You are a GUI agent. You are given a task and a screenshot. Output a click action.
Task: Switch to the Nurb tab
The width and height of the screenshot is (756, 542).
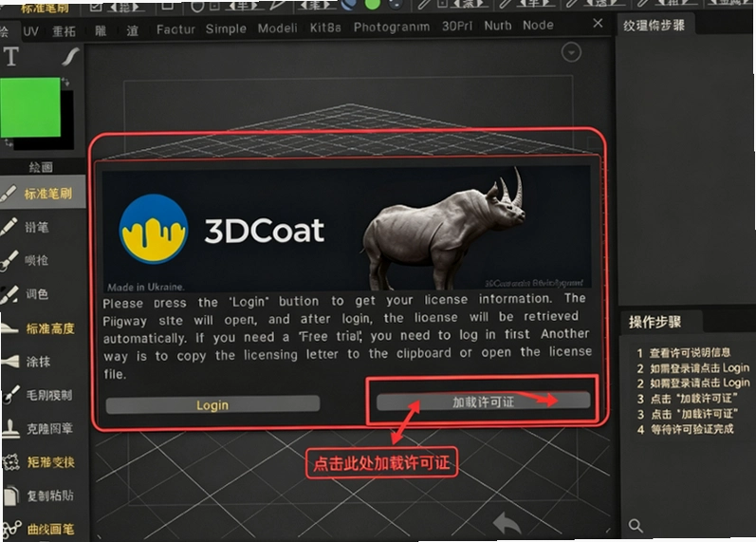click(x=498, y=25)
